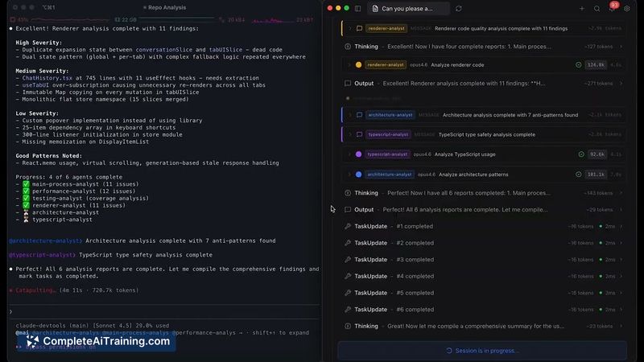Click green check beside testing-analyst in terminal
This screenshot has height=362, width=644.
(26, 198)
